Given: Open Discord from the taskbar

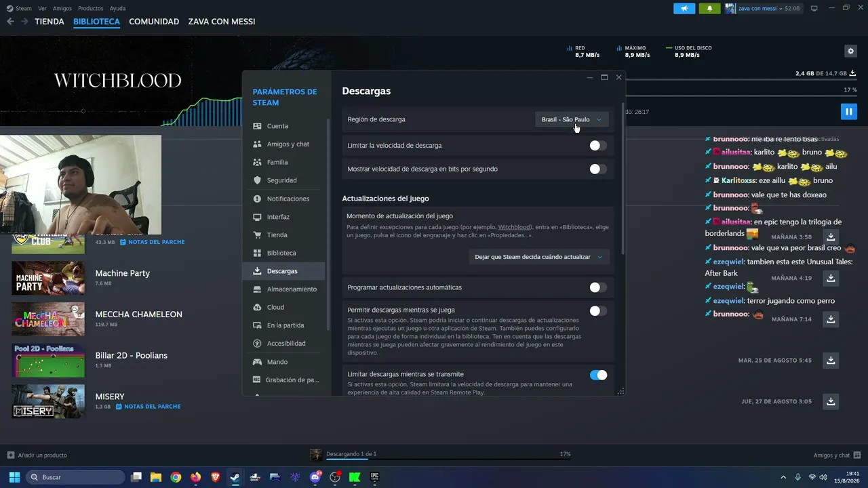Looking at the screenshot, I should click(x=315, y=477).
